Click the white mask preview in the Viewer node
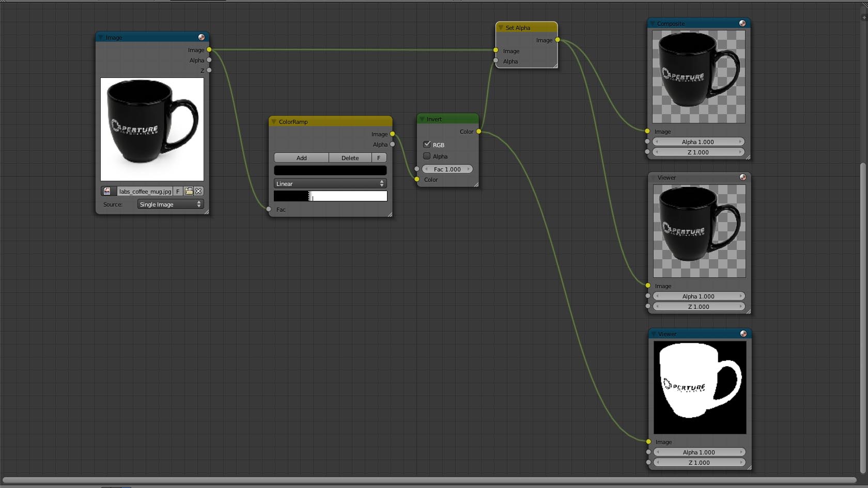 tap(700, 387)
